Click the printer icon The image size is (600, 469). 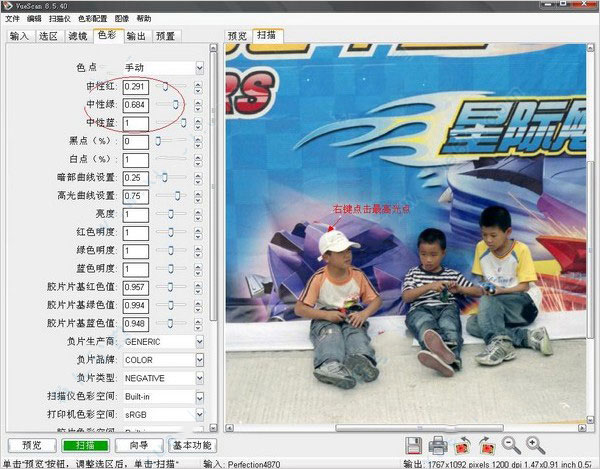[x=438, y=446]
